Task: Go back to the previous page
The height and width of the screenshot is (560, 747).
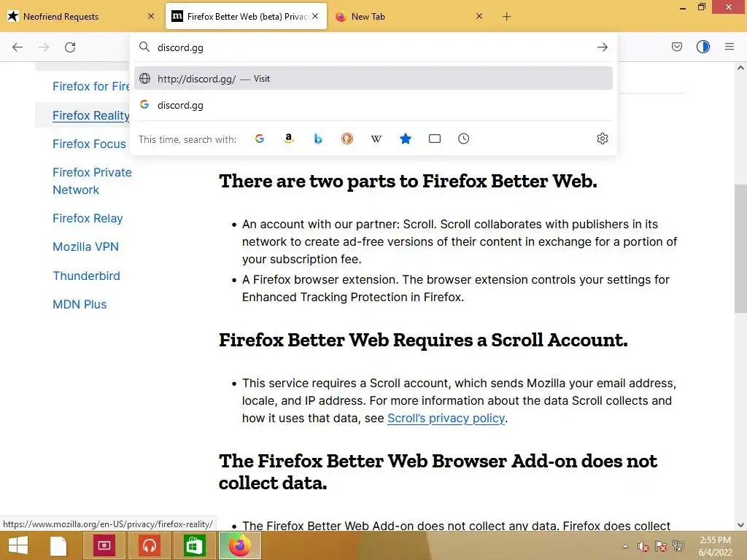Action: (18, 47)
